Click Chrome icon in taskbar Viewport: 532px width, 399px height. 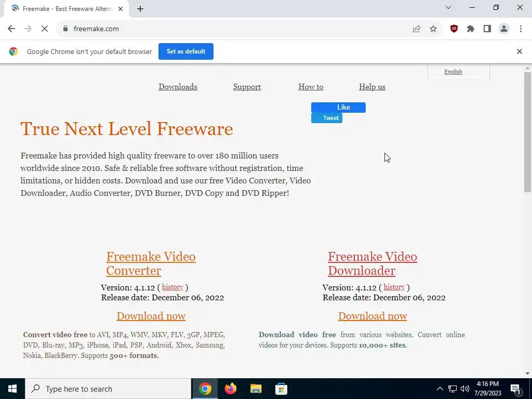(x=205, y=389)
